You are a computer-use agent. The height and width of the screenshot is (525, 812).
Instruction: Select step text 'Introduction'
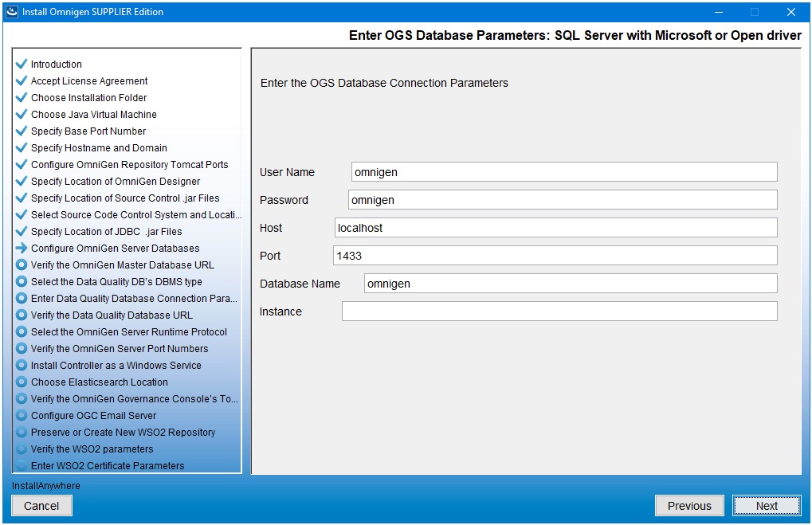[57, 65]
